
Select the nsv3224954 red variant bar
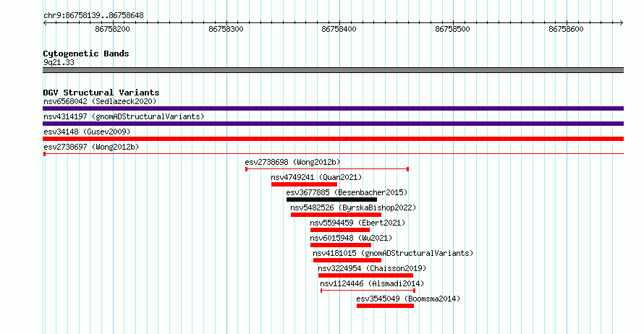[x=365, y=275]
